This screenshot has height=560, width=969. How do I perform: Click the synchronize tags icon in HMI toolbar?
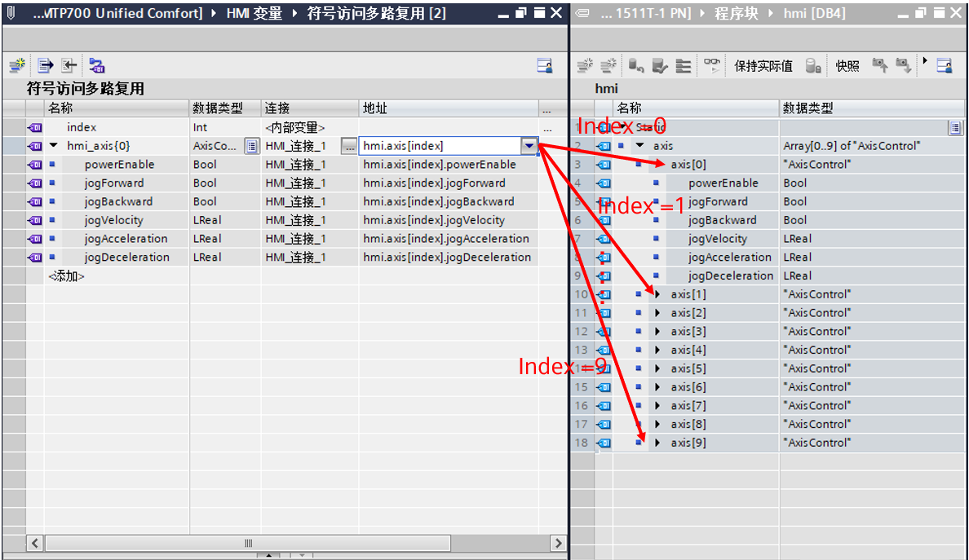(97, 66)
